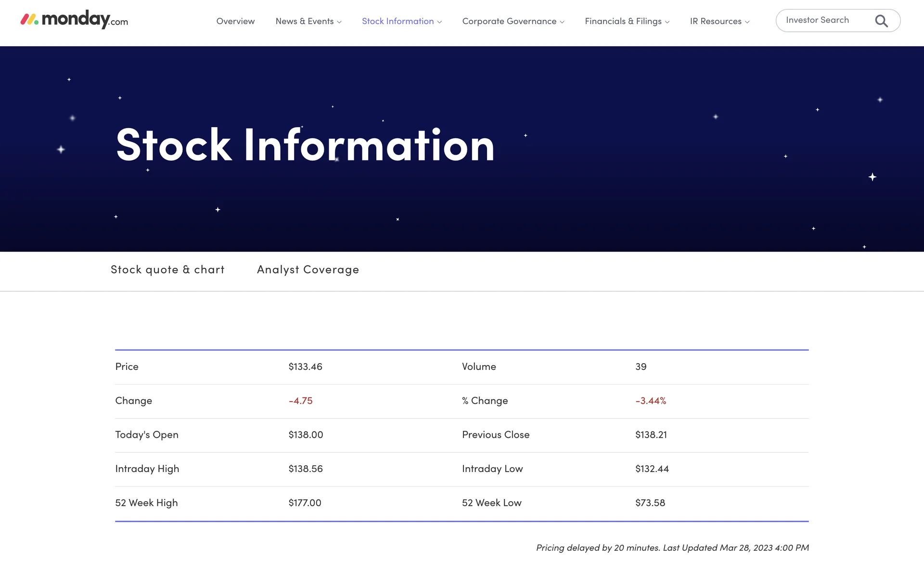Open the IR Resources menu

click(x=715, y=21)
